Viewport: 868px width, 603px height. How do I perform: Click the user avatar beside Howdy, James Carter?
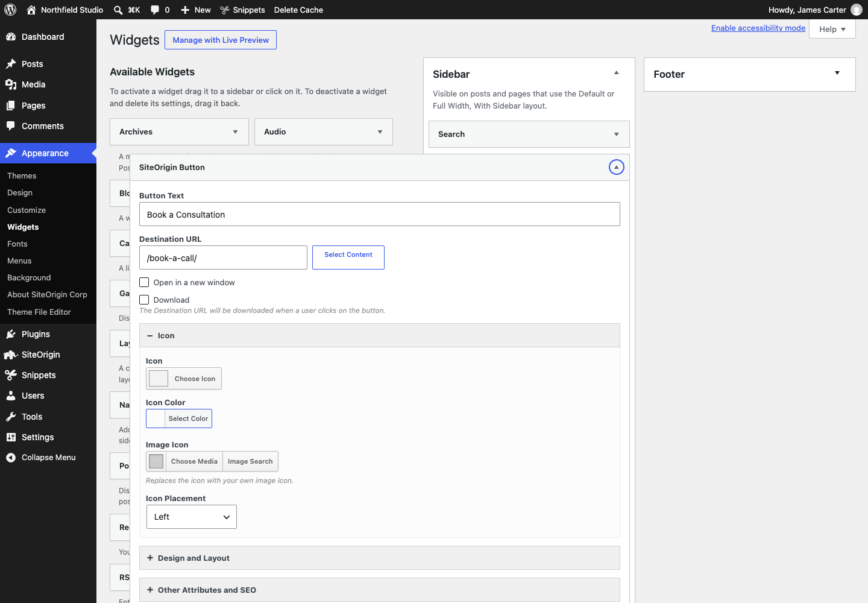(857, 10)
